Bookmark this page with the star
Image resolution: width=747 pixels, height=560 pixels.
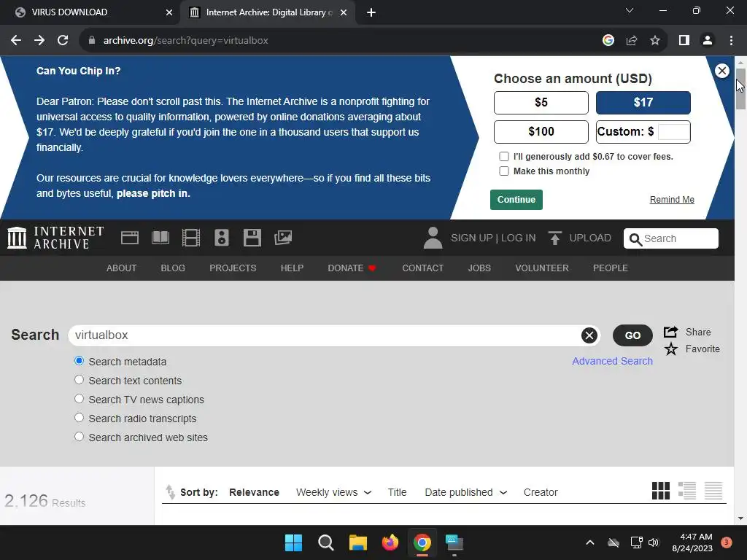[x=655, y=41]
